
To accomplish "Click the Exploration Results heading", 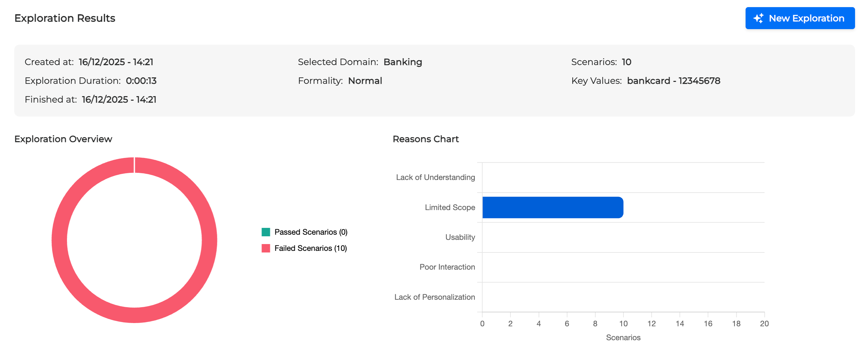I will [x=64, y=18].
